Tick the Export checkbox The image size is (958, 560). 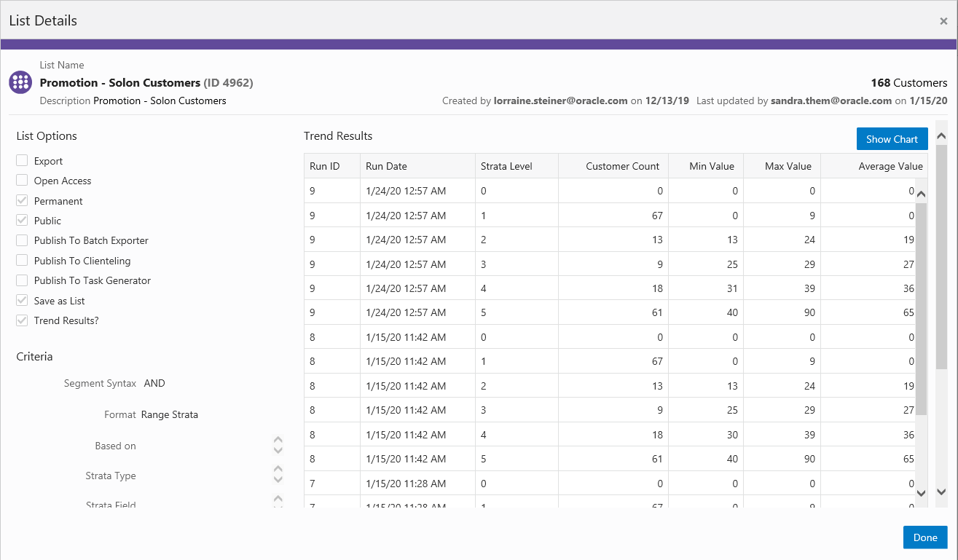[22, 161]
